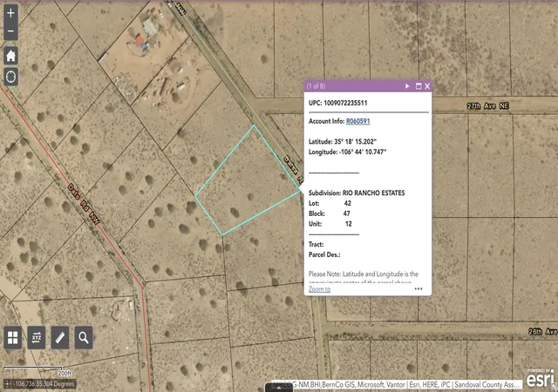
Task: Click the Parcel Des. label
Action: pos(324,254)
